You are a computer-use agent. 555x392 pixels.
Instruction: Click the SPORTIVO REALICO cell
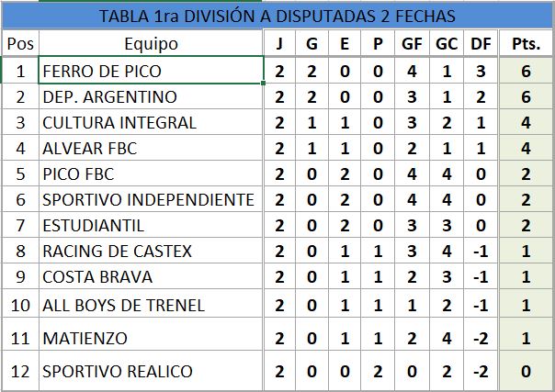tap(151, 371)
